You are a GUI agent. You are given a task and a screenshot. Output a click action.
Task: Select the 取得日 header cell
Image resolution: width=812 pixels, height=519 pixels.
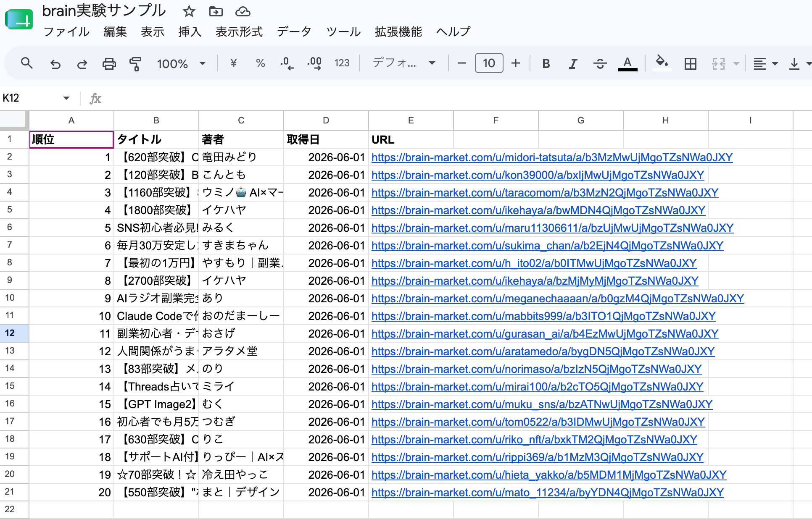(326, 139)
